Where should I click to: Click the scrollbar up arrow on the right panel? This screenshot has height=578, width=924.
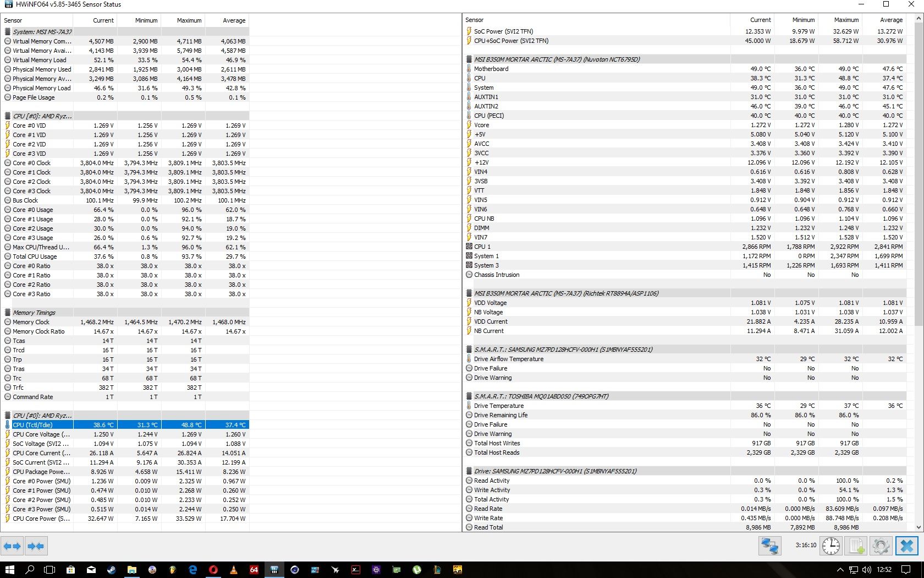919,19
